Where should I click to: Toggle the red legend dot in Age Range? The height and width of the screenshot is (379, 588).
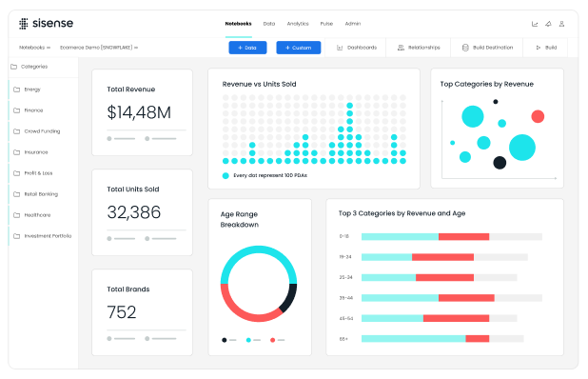[x=273, y=340]
